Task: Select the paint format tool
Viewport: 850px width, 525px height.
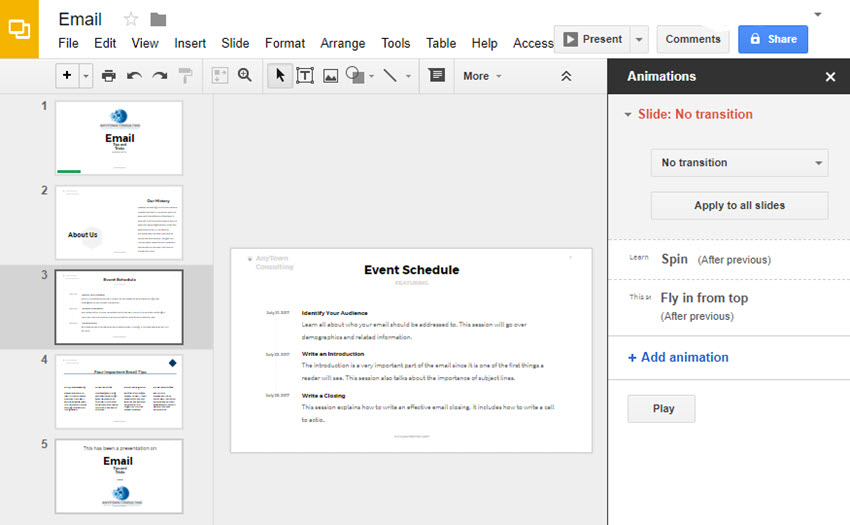Action: (185, 76)
